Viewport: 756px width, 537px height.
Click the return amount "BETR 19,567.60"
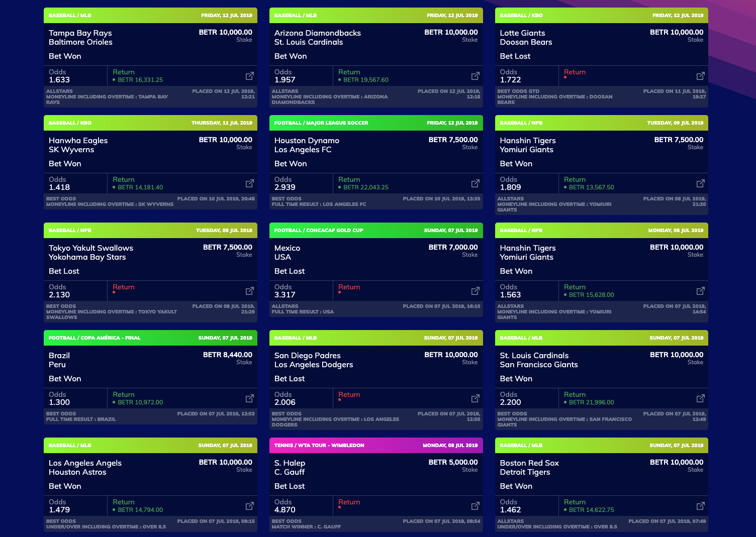[366, 80]
